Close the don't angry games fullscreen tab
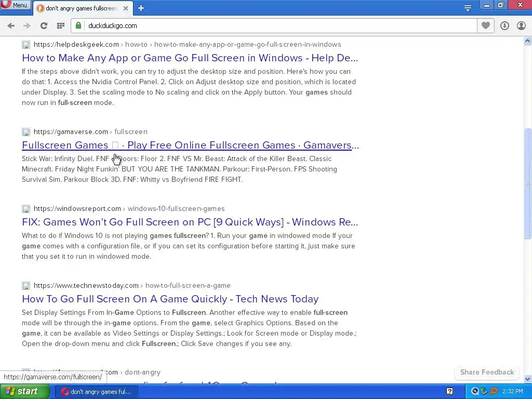The height and width of the screenshot is (399, 532). tap(126, 8)
